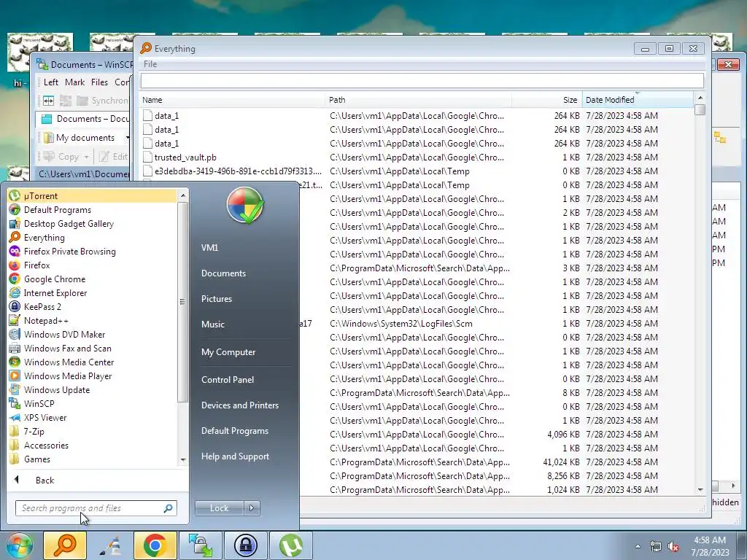Select the Documents session tab in WinSCP
Image resolution: width=747 pixels, height=560 pixels.
85,119
